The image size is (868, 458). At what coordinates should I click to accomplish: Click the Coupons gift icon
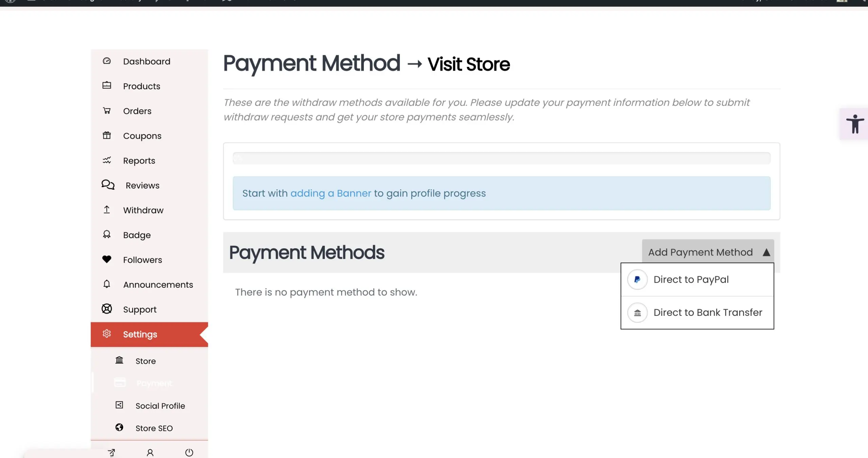point(107,135)
